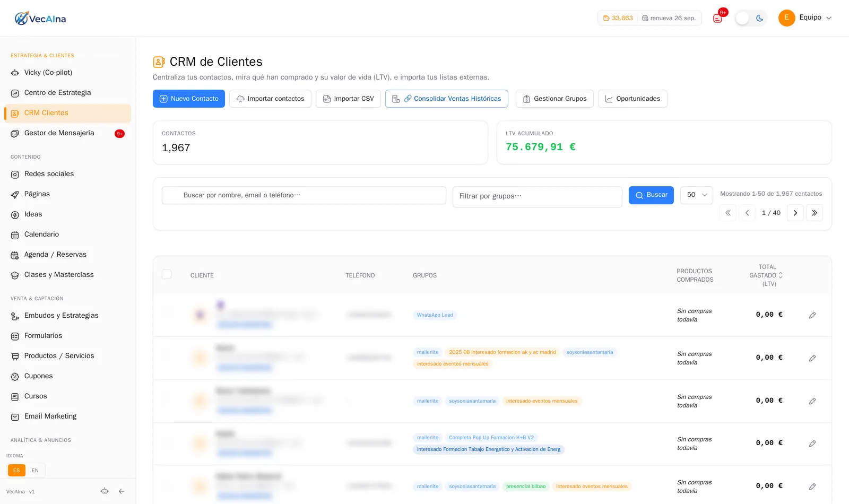
Task: Open the Oportunidades view
Action: tap(633, 99)
